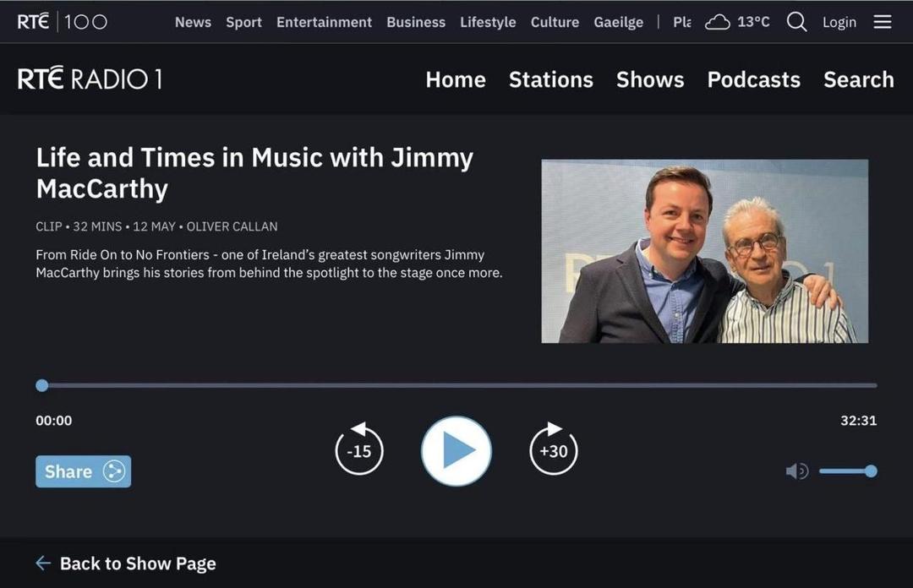
Task: Open the Podcasts tab
Action: point(753,79)
